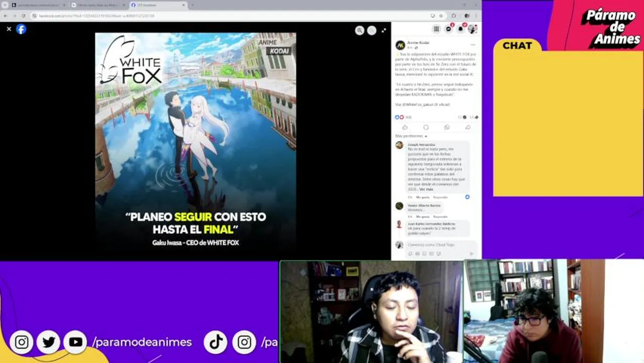Click 'Responder' under Yaniez Alberto Barrios's comment

pyautogui.click(x=440, y=216)
